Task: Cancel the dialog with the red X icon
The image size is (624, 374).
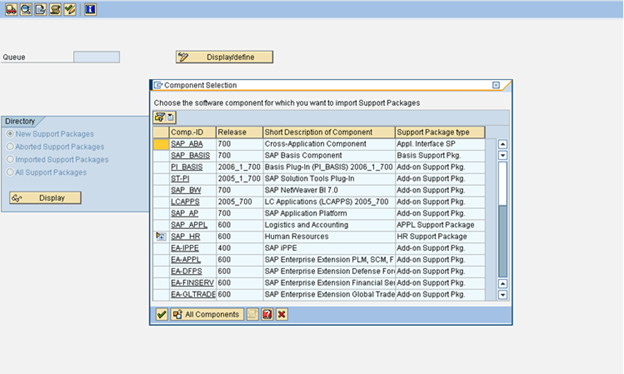Action: coord(282,314)
